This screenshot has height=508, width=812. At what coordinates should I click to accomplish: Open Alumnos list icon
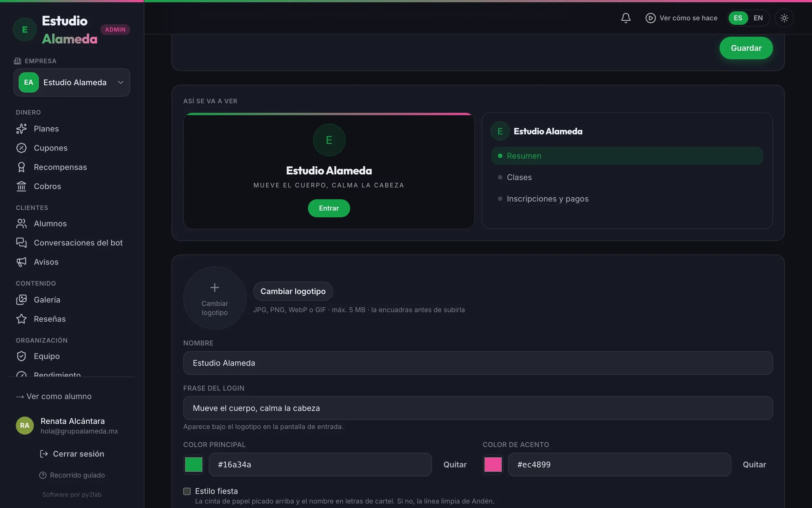[x=21, y=224]
